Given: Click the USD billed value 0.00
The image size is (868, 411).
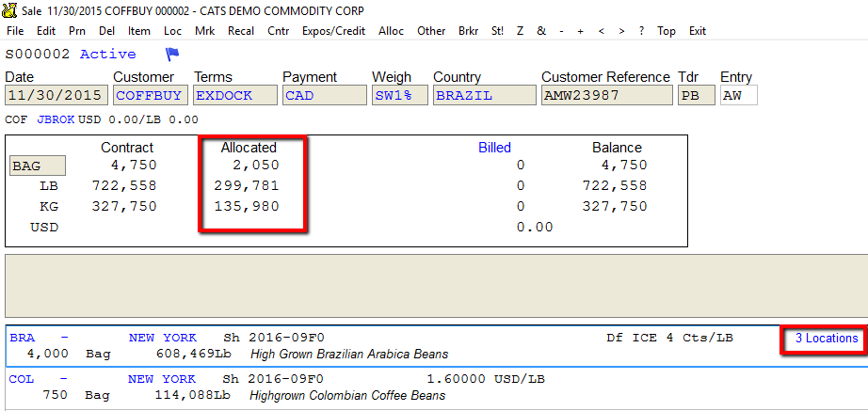Looking at the screenshot, I should (534, 227).
